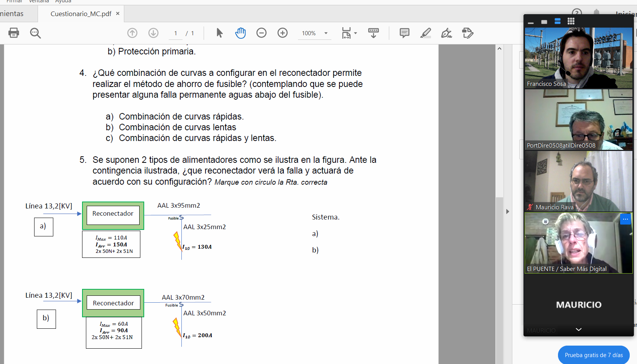Select the Highlight text pen tool
The width and height of the screenshot is (637, 364).
(x=425, y=33)
